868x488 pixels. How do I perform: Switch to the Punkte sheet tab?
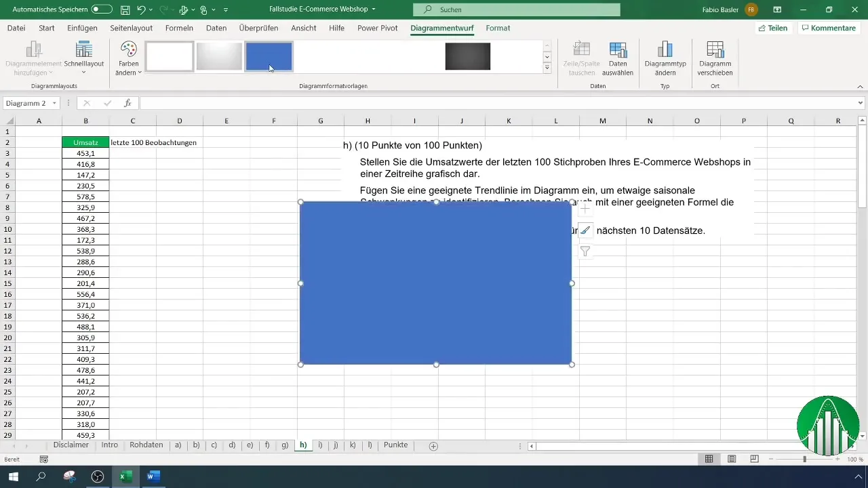pyautogui.click(x=396, y=445)
